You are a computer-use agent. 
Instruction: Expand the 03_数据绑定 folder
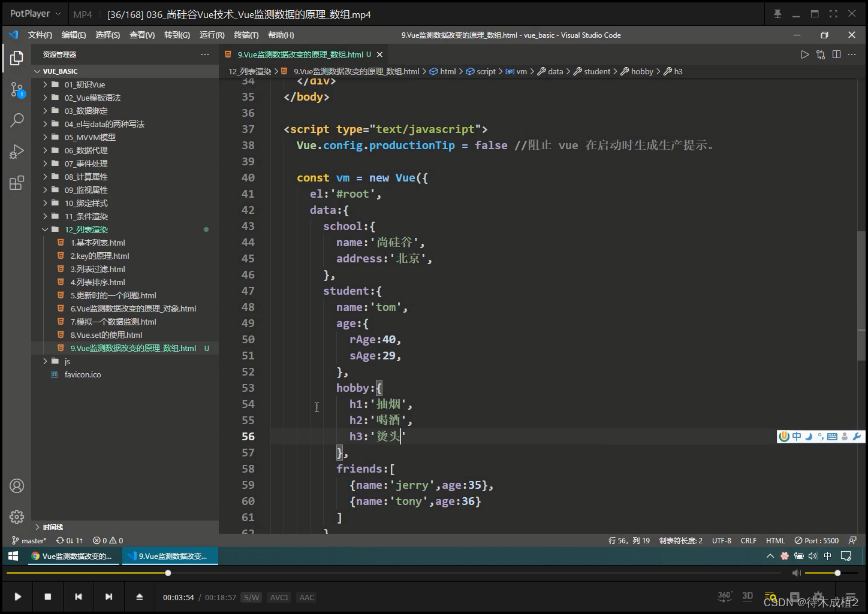click(45, 111)
